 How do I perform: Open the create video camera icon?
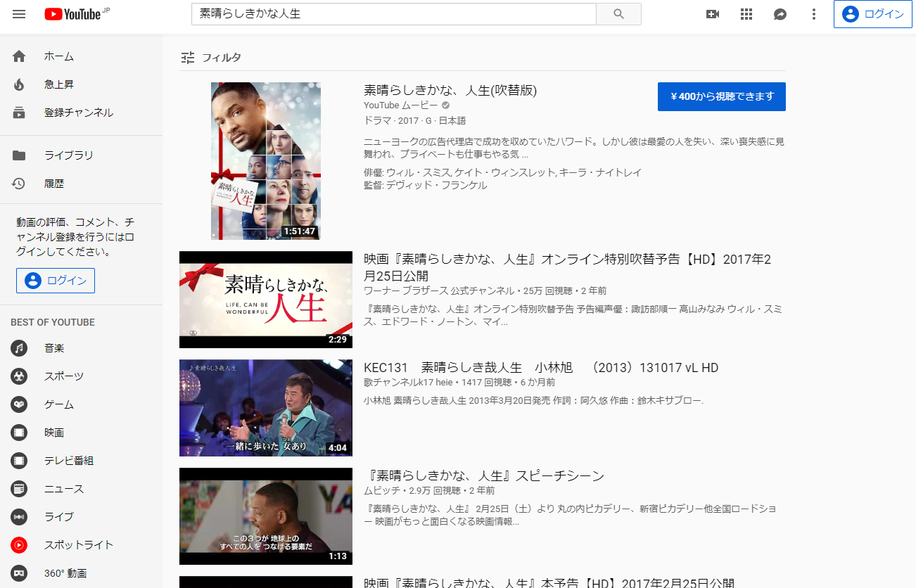tap(712, 14)
